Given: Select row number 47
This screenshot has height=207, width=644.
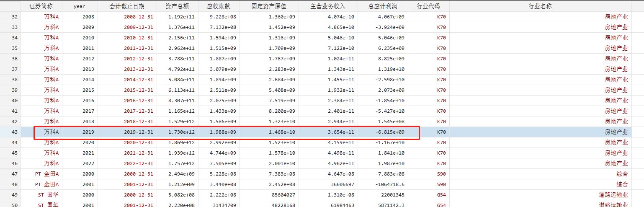Looking at the screenshot, I should pos(15,174).
